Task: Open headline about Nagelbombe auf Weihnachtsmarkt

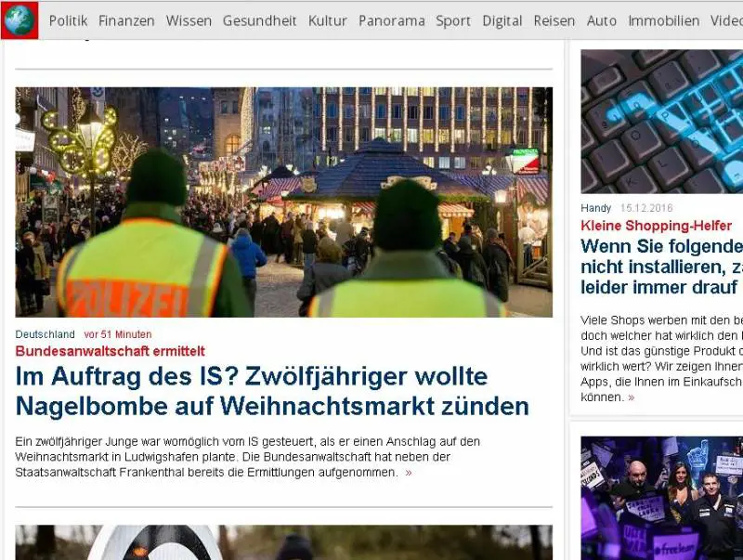Action: point(272,391)
